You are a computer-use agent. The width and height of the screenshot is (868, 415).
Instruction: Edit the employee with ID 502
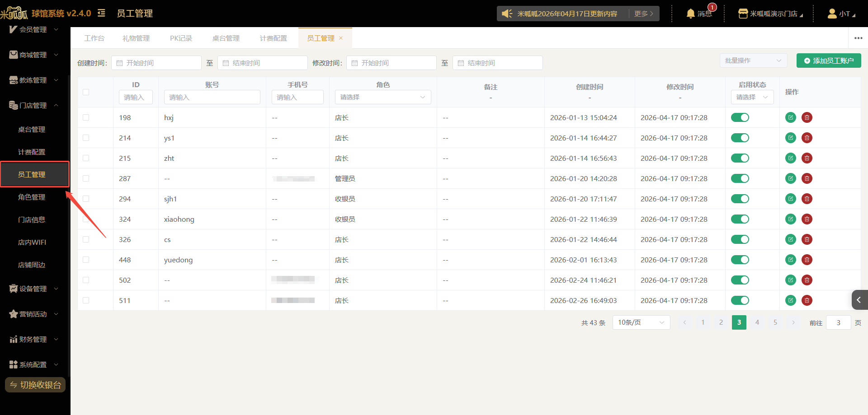coord(791,280)
